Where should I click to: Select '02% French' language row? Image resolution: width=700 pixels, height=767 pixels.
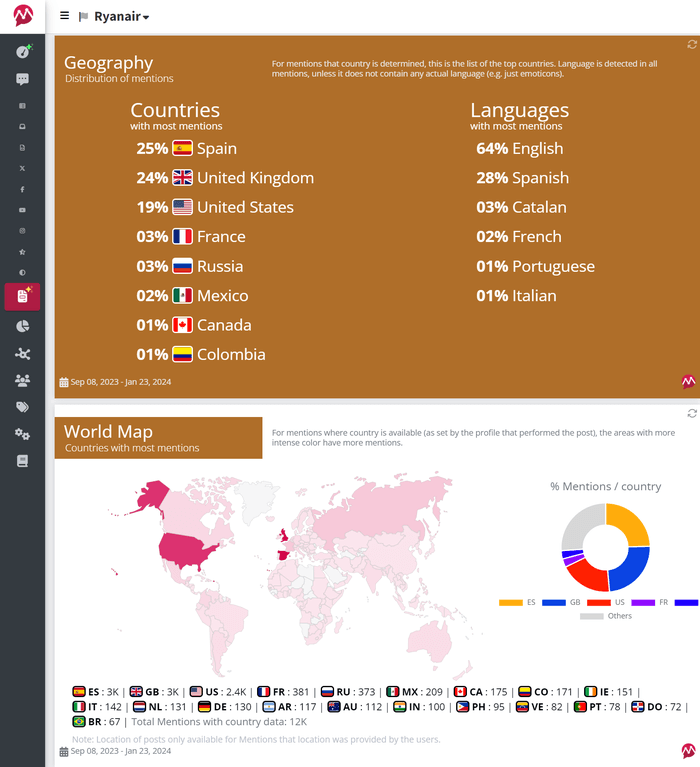pyautogui.click(x=519, y=237)
